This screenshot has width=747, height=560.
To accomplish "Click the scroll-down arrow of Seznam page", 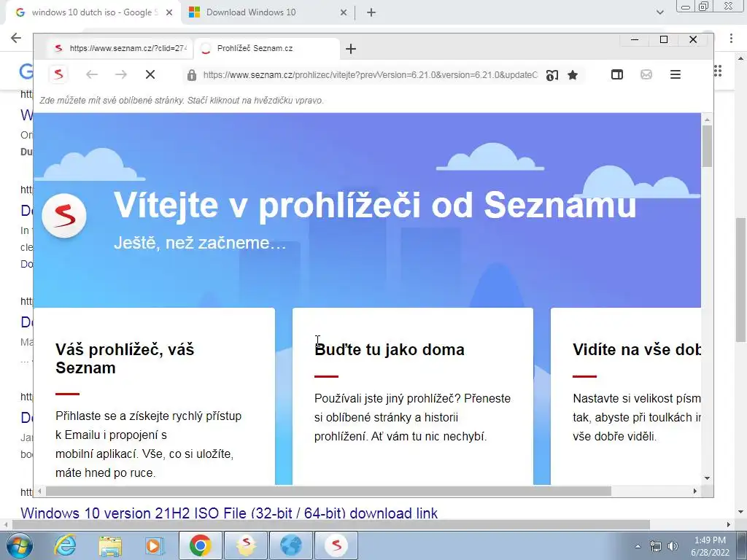I will [x=707, y=478].
